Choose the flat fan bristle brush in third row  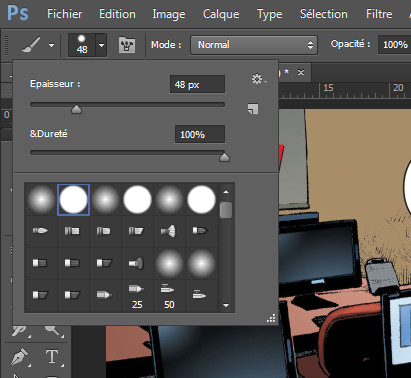click(x=136, y=263)
